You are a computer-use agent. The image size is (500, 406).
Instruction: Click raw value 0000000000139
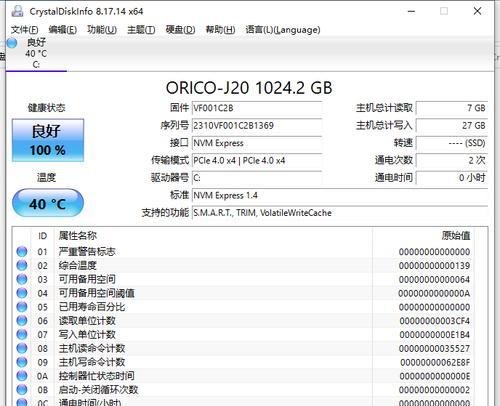pos(434,266)
